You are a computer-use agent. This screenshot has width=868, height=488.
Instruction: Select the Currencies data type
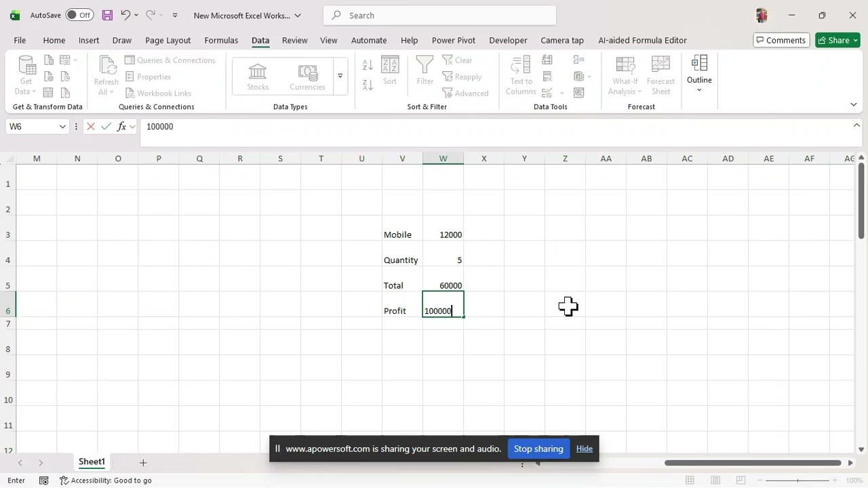(x=307, y=76)
